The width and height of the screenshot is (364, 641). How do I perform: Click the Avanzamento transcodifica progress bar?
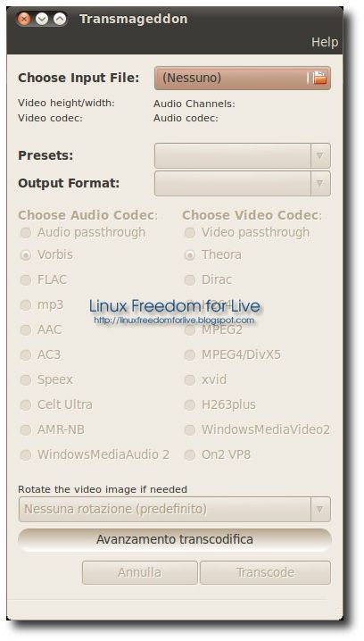[175, 539]
